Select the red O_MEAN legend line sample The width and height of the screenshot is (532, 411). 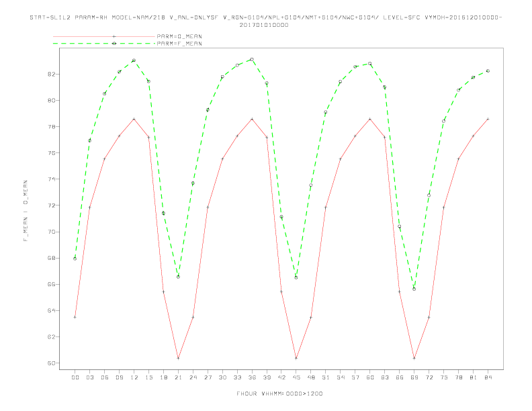tap(104, 36)
